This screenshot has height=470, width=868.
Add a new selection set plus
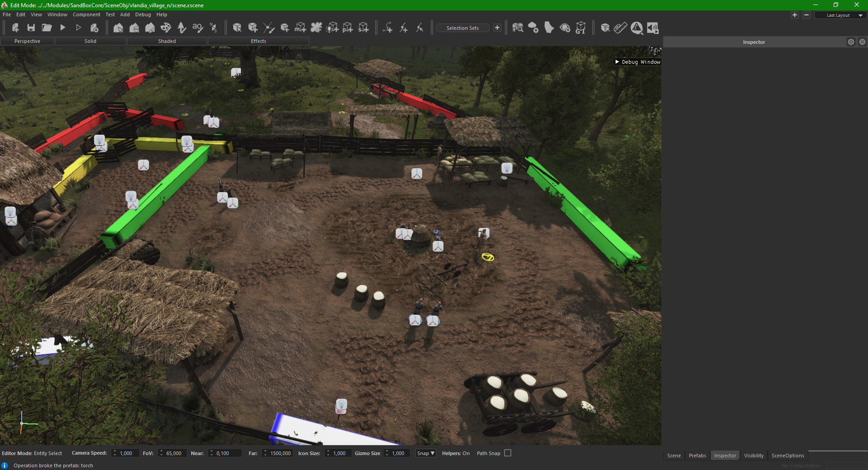pyautogui.click(x=497, y=28)
